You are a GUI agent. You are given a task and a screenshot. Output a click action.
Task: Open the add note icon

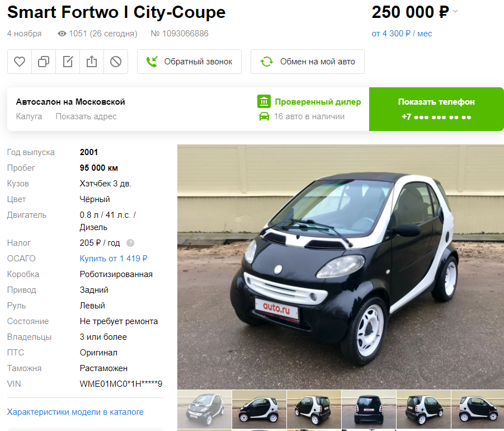tap(68, 62)
